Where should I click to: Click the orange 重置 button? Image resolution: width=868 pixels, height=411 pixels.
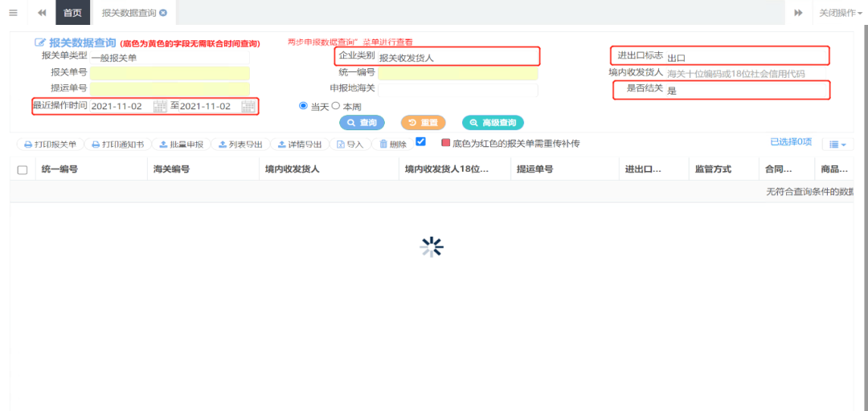[x=423, y=123]
